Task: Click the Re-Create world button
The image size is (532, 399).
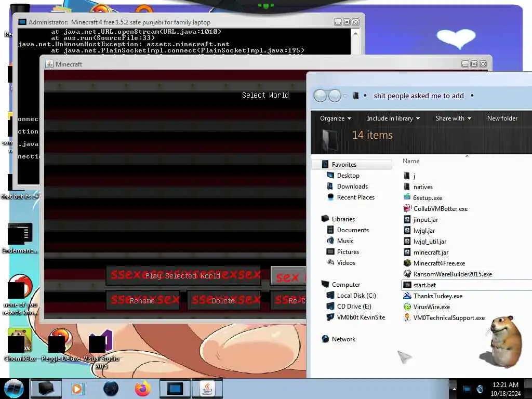Action: click(x=288, y=300)
